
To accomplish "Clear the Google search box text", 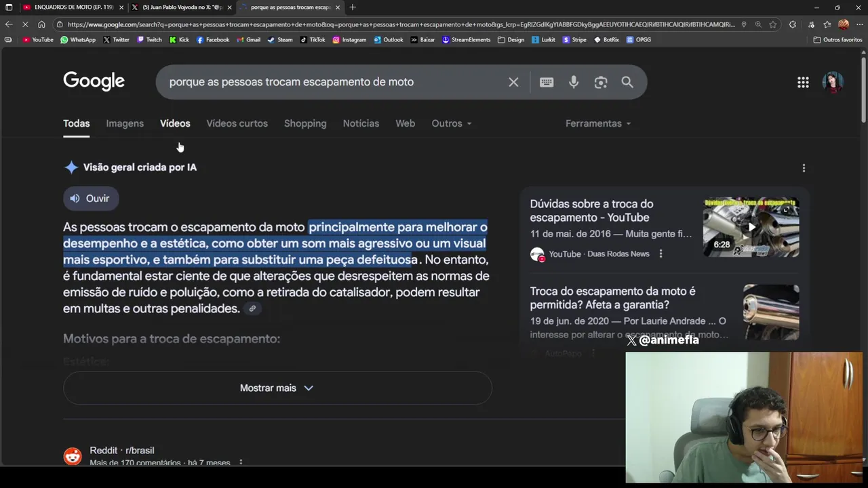I will pyautogui.click(x=513, y=82).
